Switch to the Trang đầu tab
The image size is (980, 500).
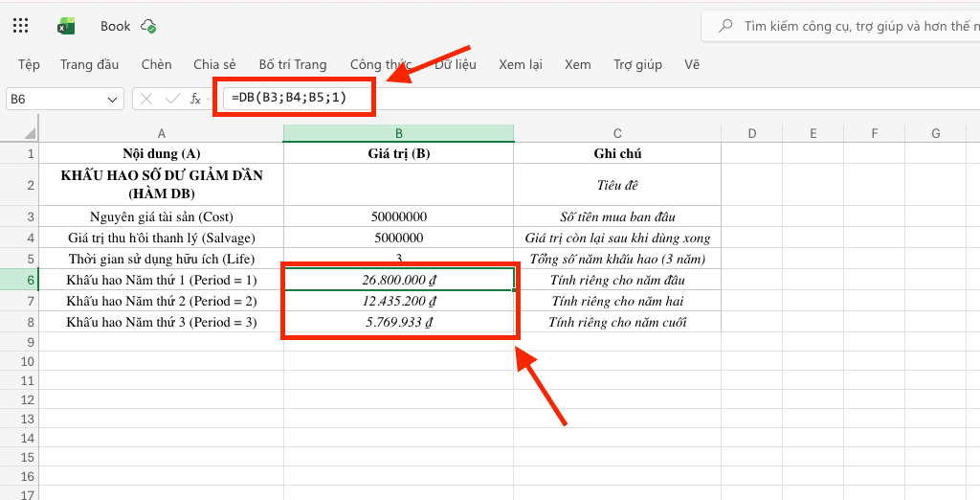click(89, 64)
